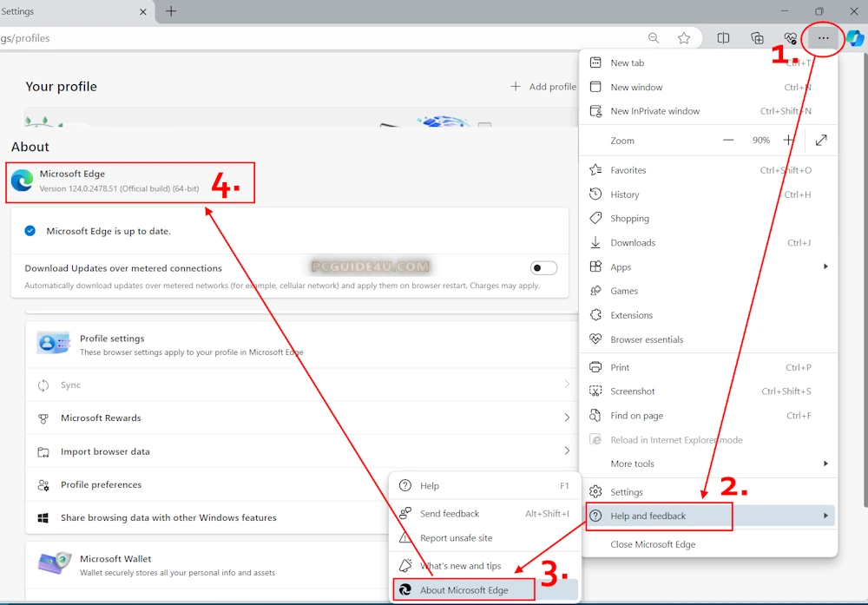Decrease zoom with the minus button

point(728,140)
